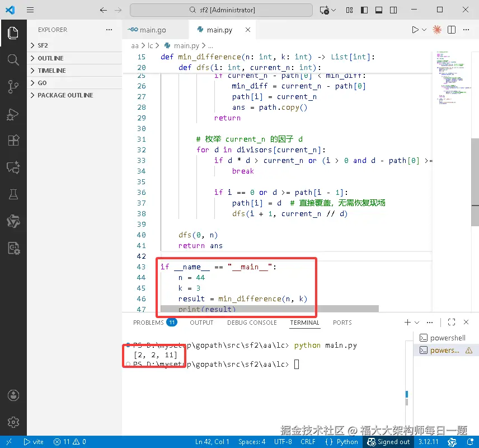Run the Python file with play button
Screen dimensions: 479x448
pyautogui.click(x=415, y=30)
